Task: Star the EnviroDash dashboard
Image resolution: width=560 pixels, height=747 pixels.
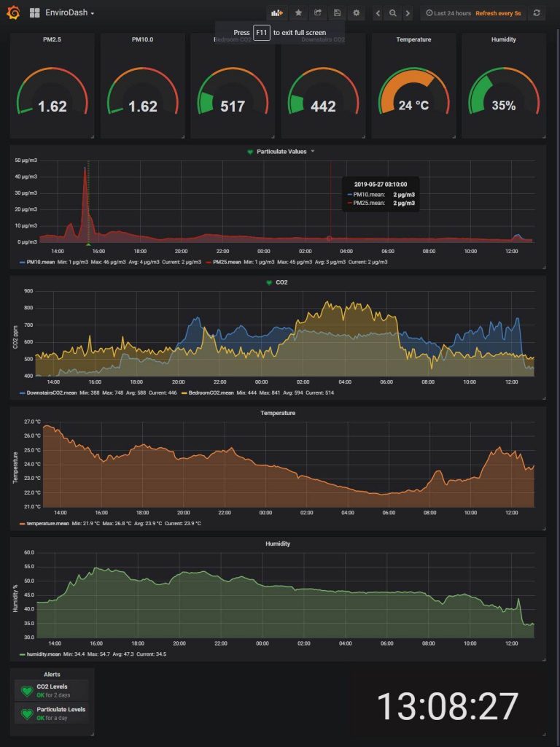Action: click(298, 13)
